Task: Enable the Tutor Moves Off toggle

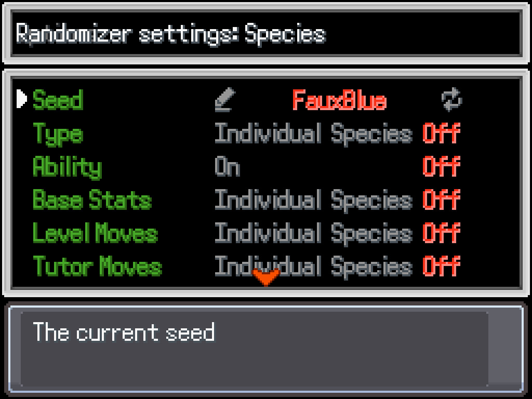Action: coord(441,267)
